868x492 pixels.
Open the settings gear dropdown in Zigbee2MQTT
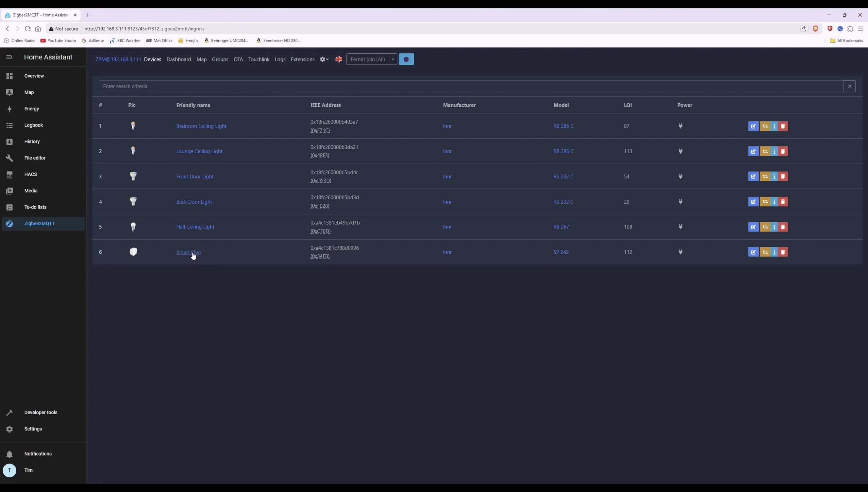[324, 59]
